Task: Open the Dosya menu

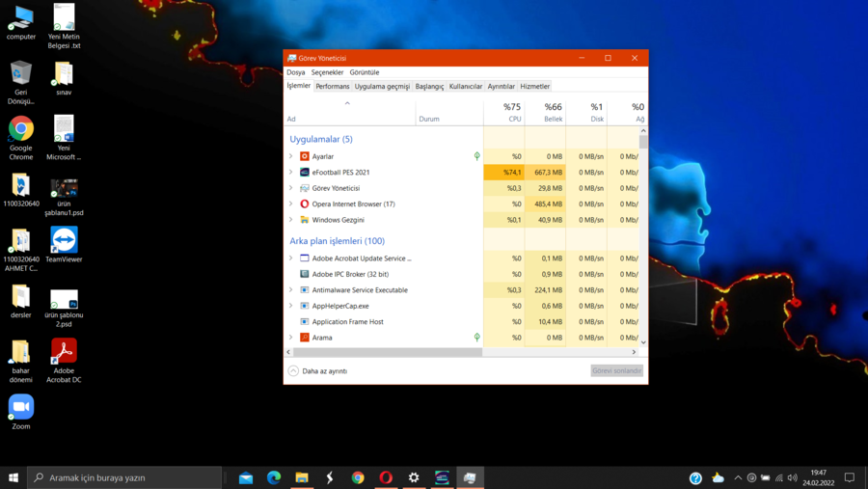Action: (296, 72)
